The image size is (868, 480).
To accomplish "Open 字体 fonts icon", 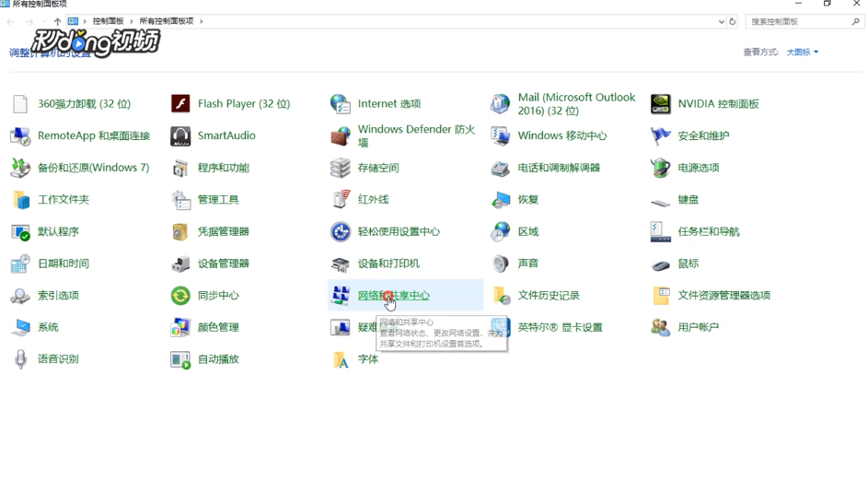I will coord(341,359).
